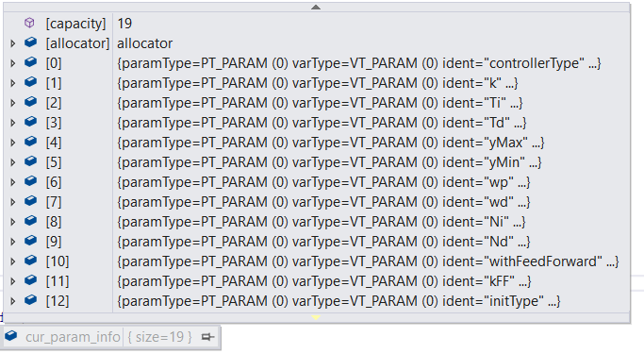Image resolution: width=644 pixels, height=354 pixels.
Task: Select the [4] index label
Action: click(x=54, y=143)
